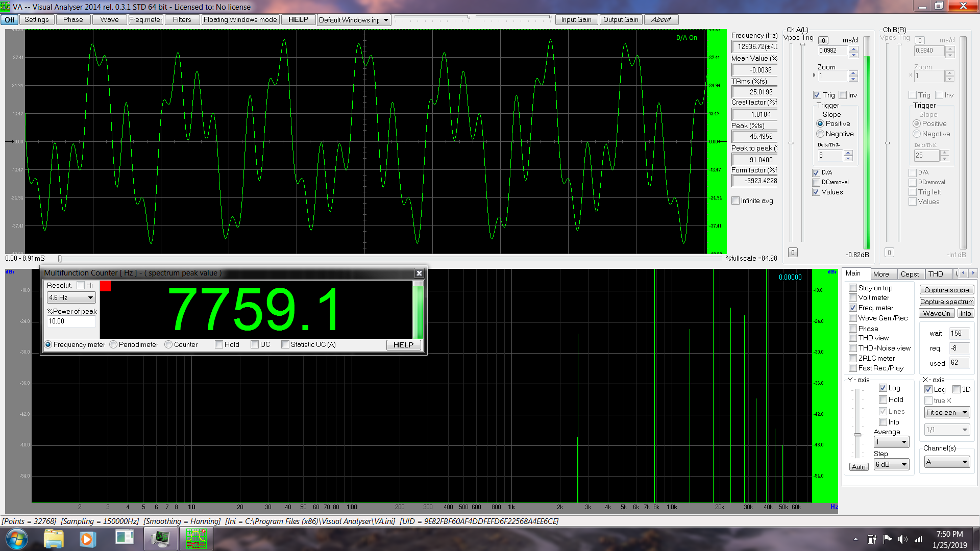Launch Windows Media Player from taskbar
The height and width of the screenshot is (551, 980).
(x=87, y=539)
